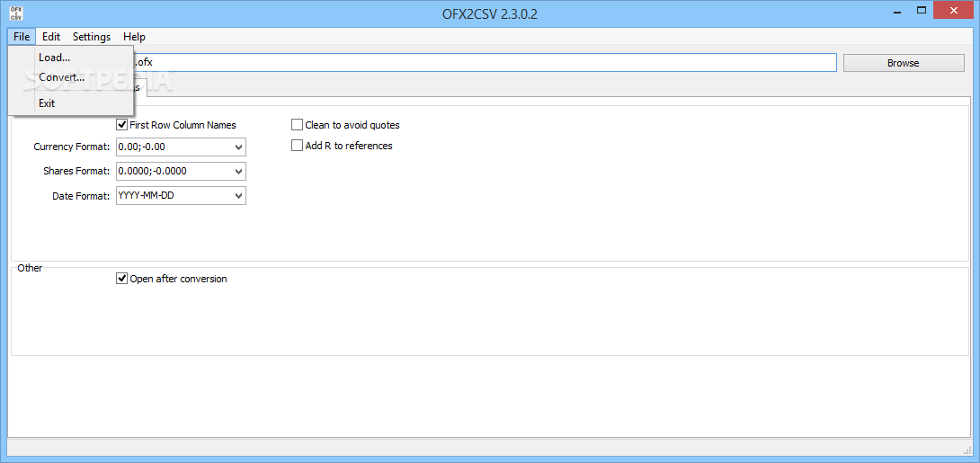Screen dimensions: 980x463
Task: Open the Settings menu
Action: click(91, 37)
